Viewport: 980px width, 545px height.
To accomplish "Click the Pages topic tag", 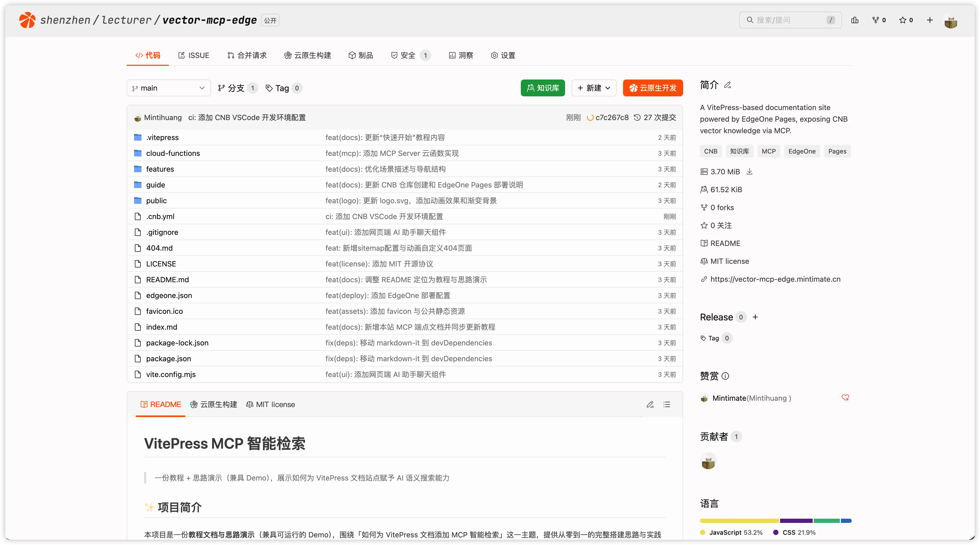I will [x=837, y=151].
